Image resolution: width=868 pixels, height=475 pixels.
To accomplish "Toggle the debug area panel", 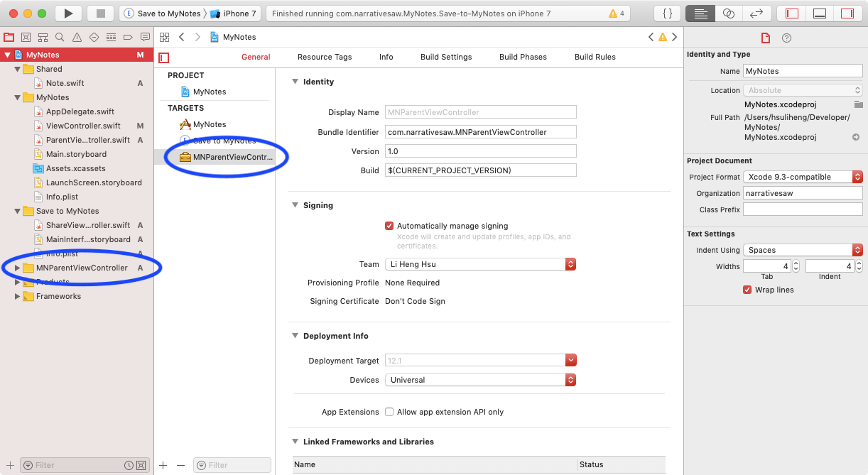I will click(x=819, y=13).
